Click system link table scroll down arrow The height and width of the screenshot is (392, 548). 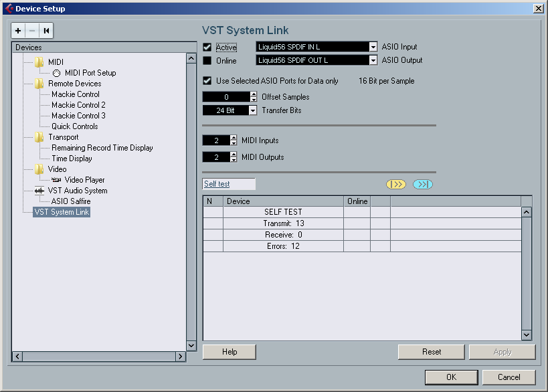[527, 335]
